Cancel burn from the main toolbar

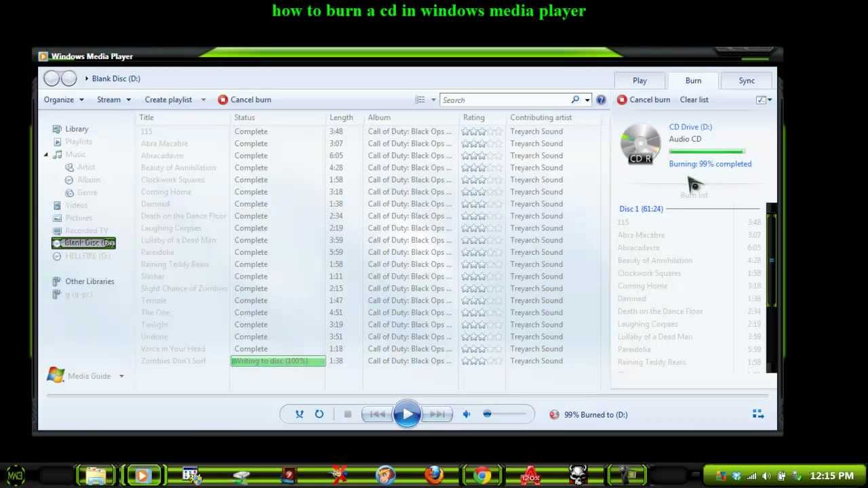pos(244,100)
